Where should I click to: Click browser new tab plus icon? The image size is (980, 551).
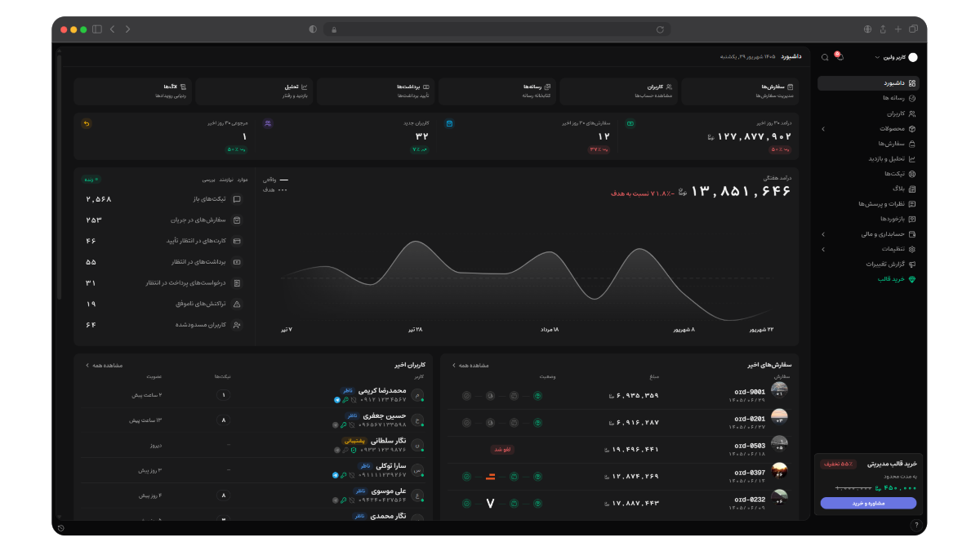898,29
